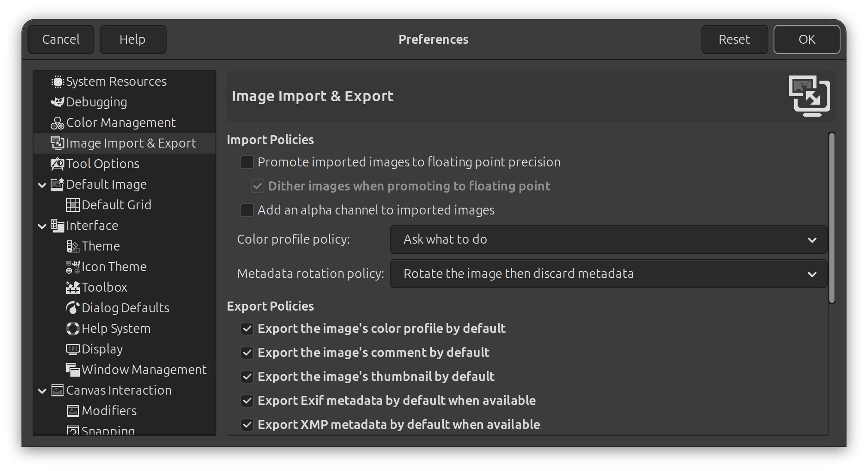This screenshot has width=868, height=471.
Task: Open the Debugging preferences page
Action: pos(124,102)
